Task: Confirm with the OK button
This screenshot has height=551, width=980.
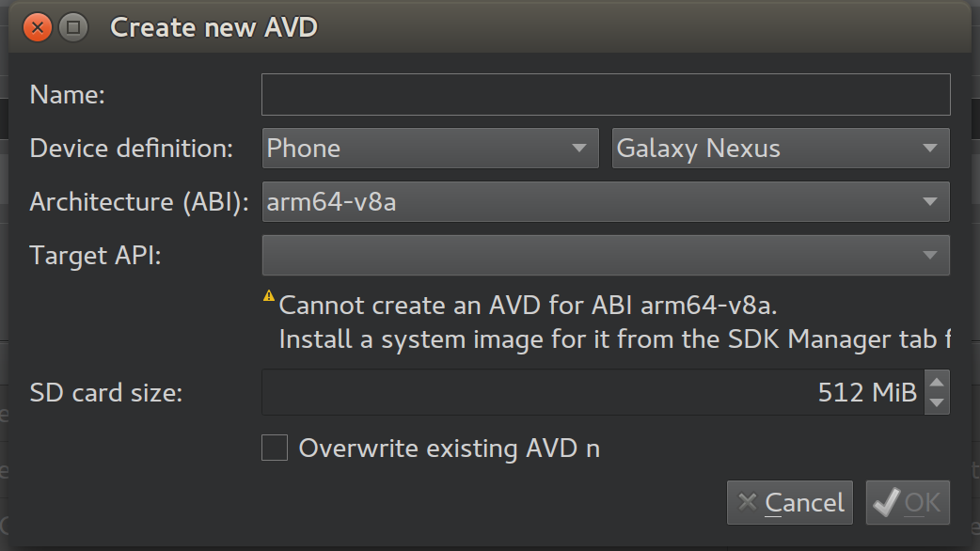Action: coord(908,503)
